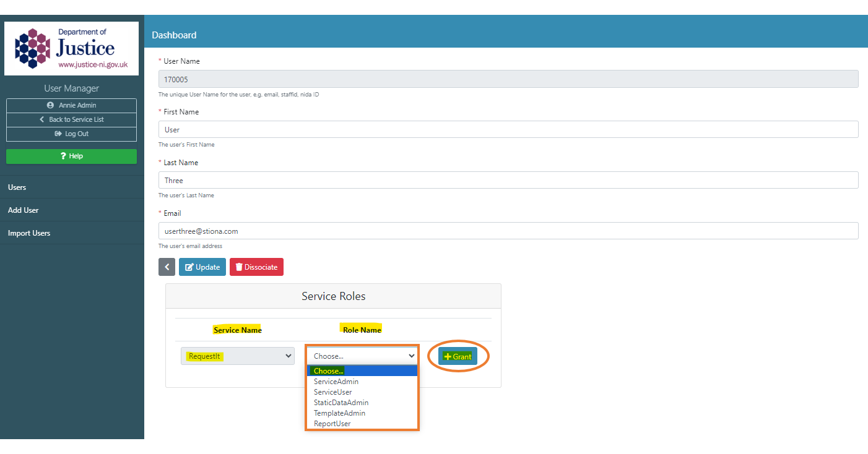Image resolution: width=868 pixels, height=454 pixels.
Task: Open Import Users in the sidebar
Action: coord(29,233)
